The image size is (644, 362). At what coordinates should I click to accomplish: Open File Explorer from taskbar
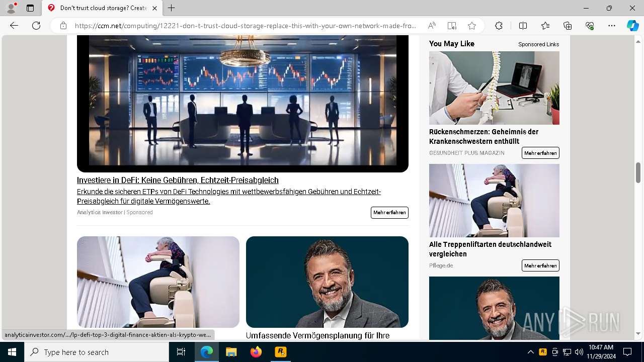[x=231, y=352]
